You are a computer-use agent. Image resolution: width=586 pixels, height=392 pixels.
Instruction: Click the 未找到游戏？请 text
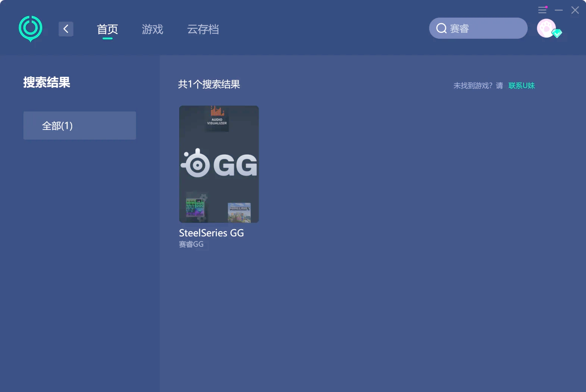478,85
